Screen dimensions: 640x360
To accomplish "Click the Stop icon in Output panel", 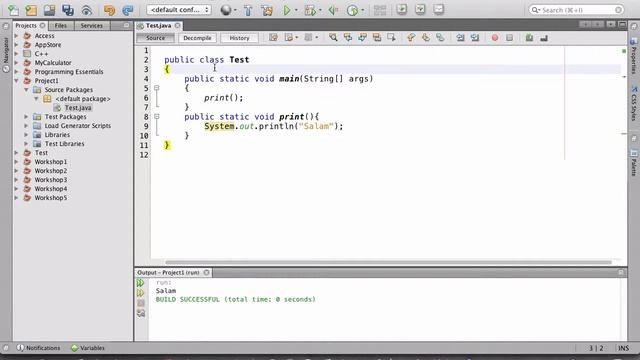I will tap(140, 303).
